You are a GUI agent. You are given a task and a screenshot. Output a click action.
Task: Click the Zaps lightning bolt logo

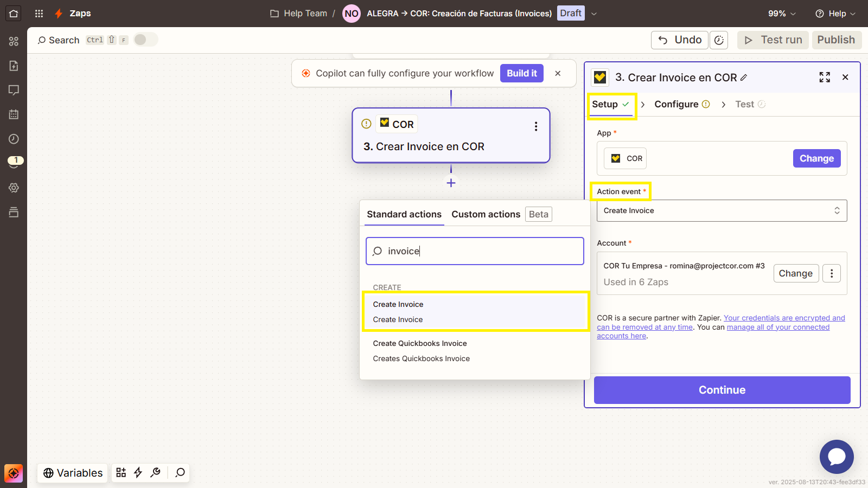[x=59, y=14]
